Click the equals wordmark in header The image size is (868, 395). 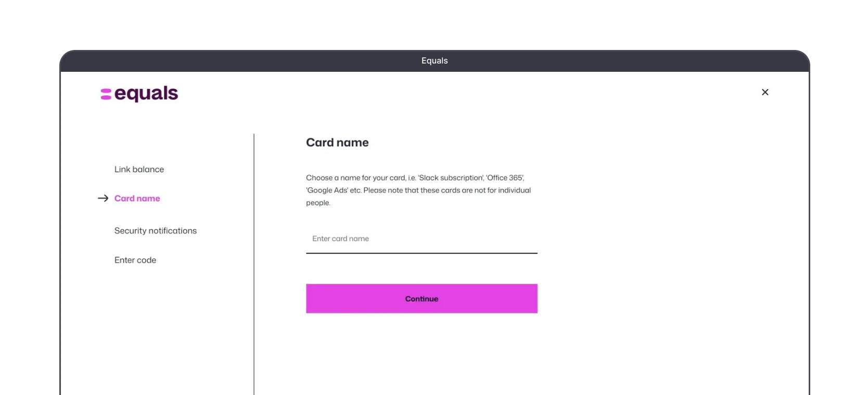tap(146, 94)
